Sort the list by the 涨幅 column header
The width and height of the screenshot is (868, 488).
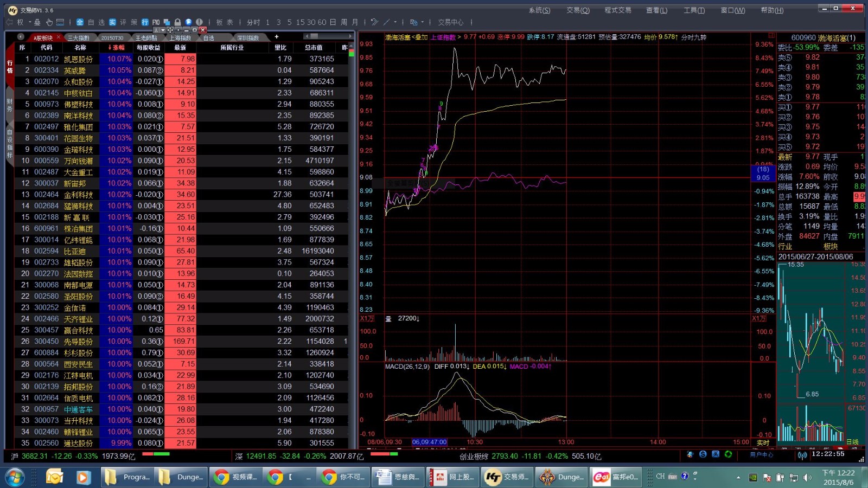pos(116,48)
